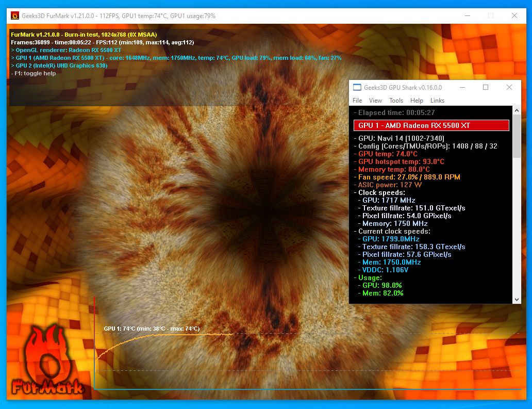
Task: Click 'GPU: 98.0%' usage value
Action: [x=379, y=285]
